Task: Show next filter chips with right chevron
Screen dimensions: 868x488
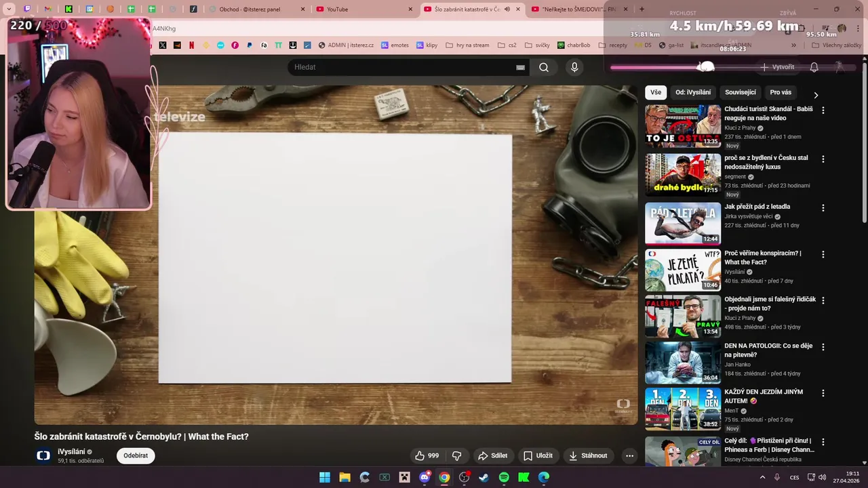Action: coord(816,95)
